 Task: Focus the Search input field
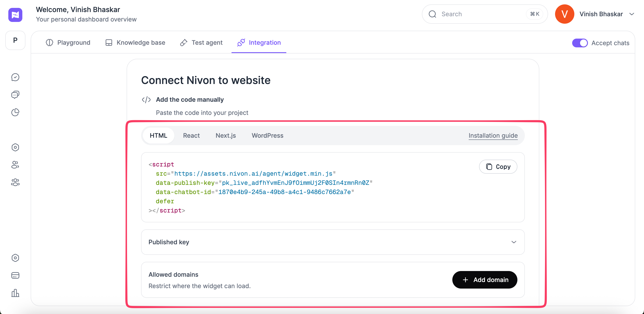pos(485,14)
